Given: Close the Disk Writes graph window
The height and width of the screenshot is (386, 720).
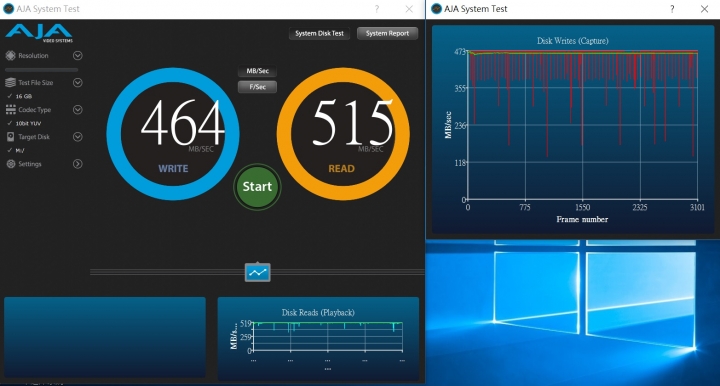Looking at the screenshot, I should pos(704,9).
